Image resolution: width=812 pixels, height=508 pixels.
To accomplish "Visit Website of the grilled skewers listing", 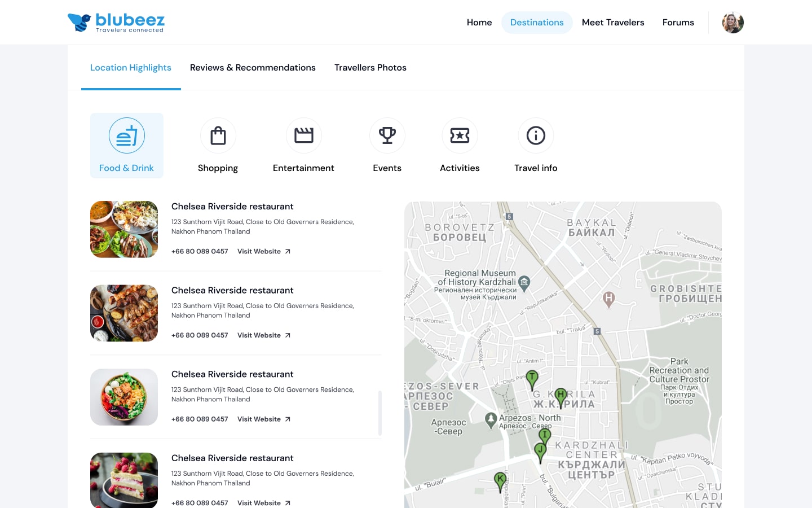I will point(264,335).
